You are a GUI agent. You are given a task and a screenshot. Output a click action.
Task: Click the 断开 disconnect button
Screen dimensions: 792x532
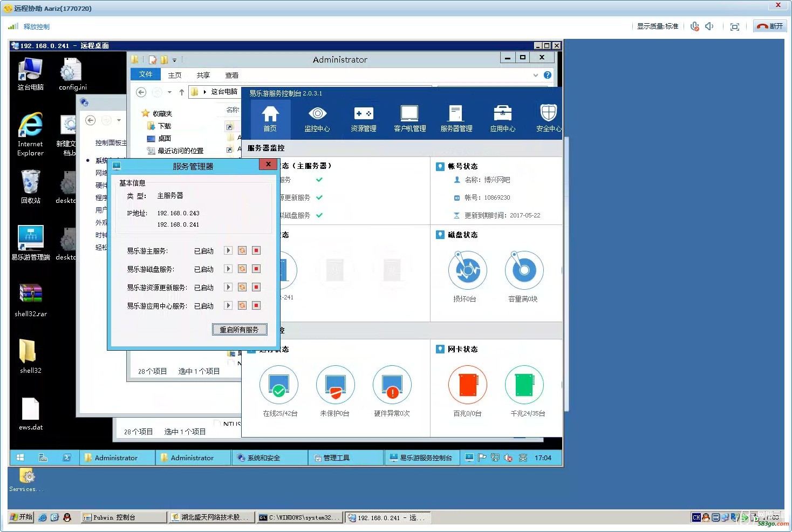coord(770,26)
